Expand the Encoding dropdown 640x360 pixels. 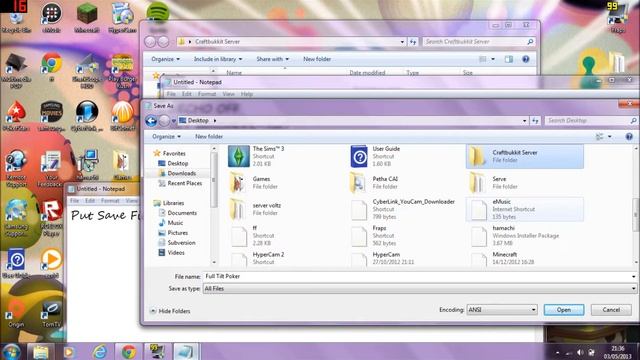coord(533,310)
